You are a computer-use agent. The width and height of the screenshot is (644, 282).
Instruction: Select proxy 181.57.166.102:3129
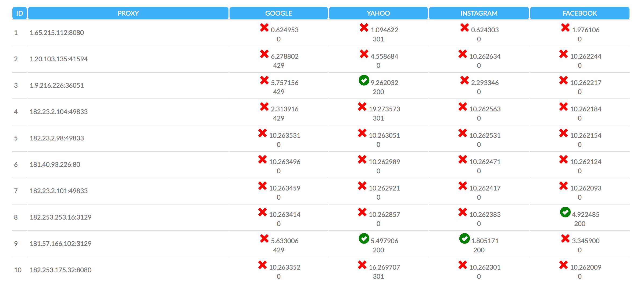coord(60,244)
